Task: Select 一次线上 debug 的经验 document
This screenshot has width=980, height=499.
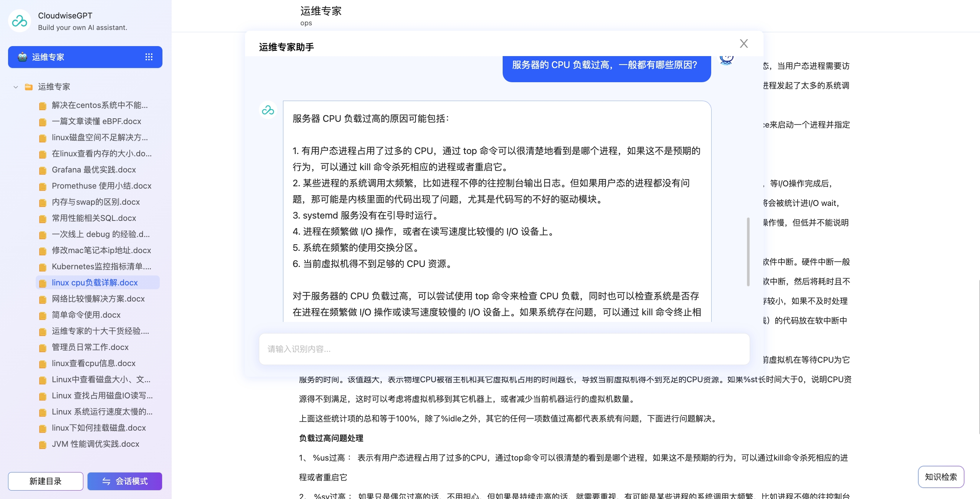Action: click(101, 234)
